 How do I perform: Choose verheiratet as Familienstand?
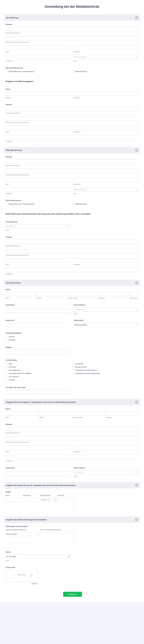[73, 364]
